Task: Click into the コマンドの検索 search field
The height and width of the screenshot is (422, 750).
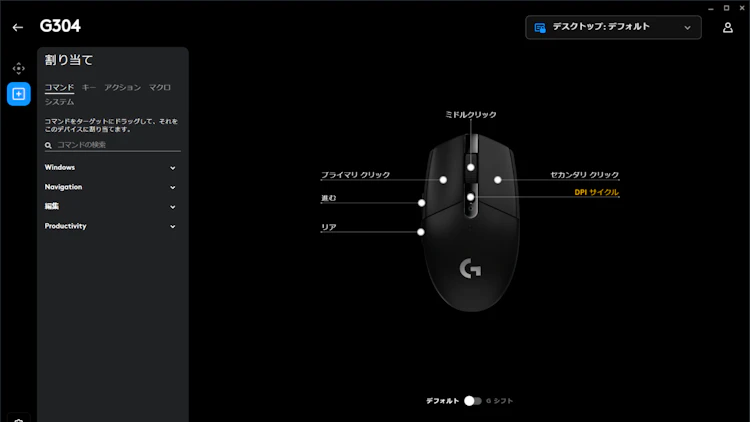Action: coord(112,145)
